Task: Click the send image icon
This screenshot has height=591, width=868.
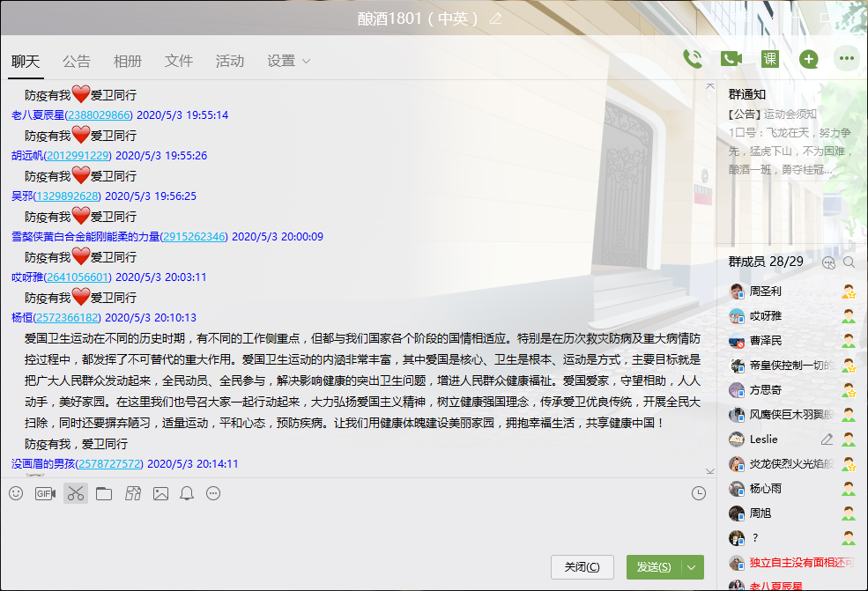Action: [x=160, y=493]
